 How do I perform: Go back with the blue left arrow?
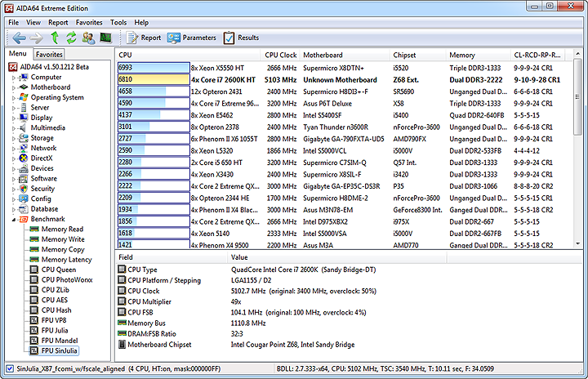pyautogui.click(x=19, y=38)
